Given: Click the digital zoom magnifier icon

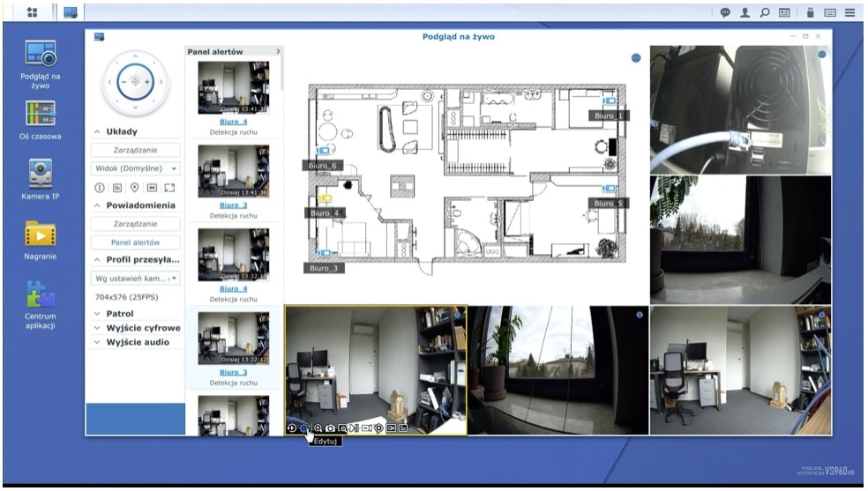Looking at the screenshot, I should click(318, 428).
